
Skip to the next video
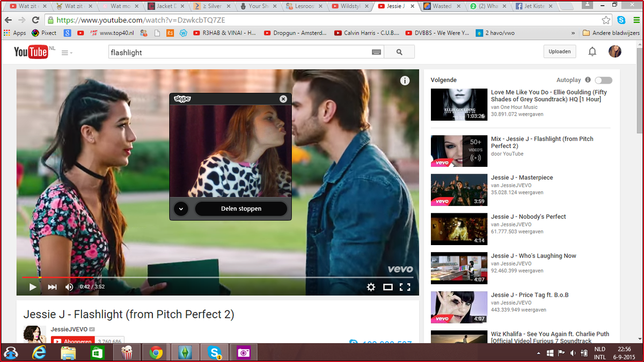52,287
